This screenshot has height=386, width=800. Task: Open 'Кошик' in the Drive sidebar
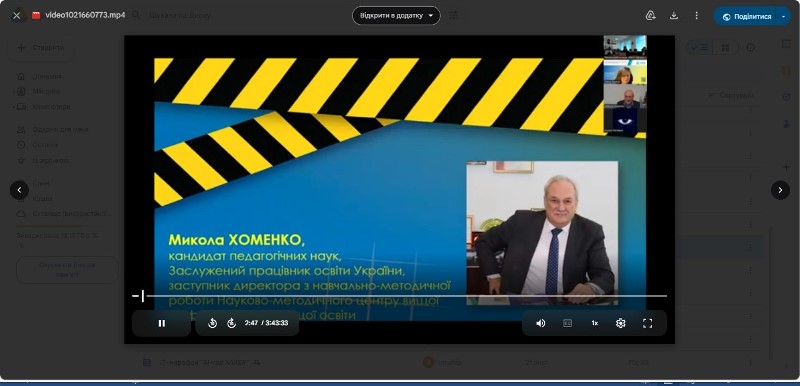[41, 199]
